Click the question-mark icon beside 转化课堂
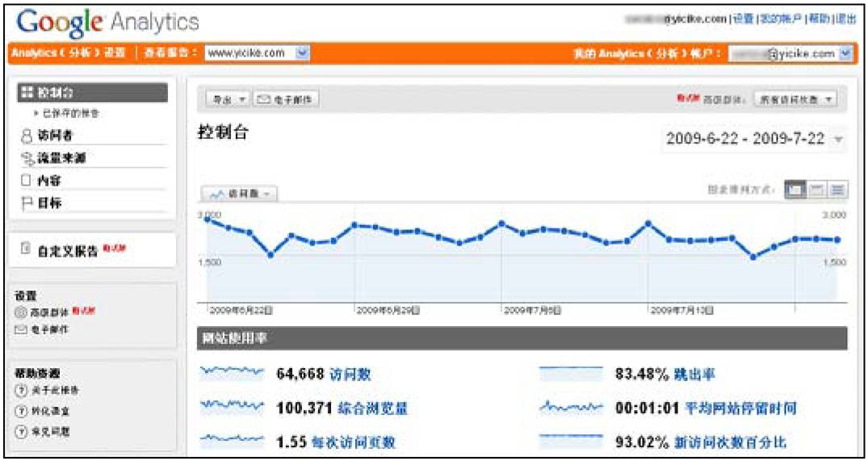Screen dimensions: 868x461 (x=21, y=411)
